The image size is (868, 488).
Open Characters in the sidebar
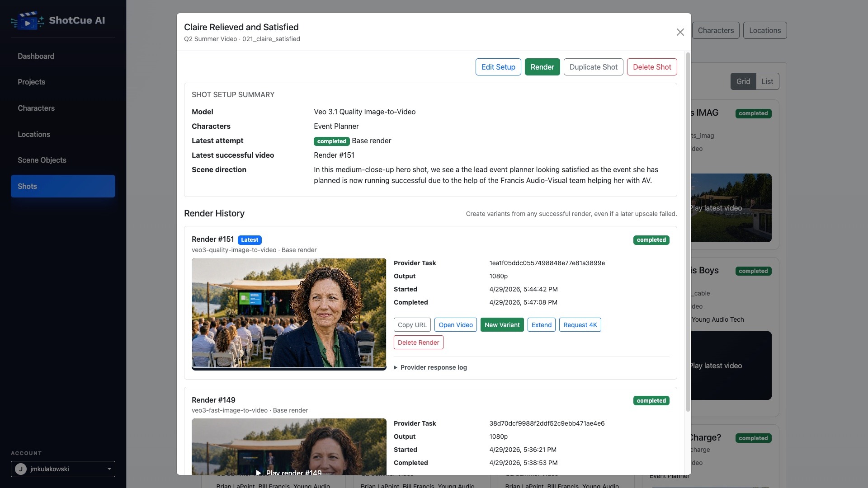click(x=63, y=108)
